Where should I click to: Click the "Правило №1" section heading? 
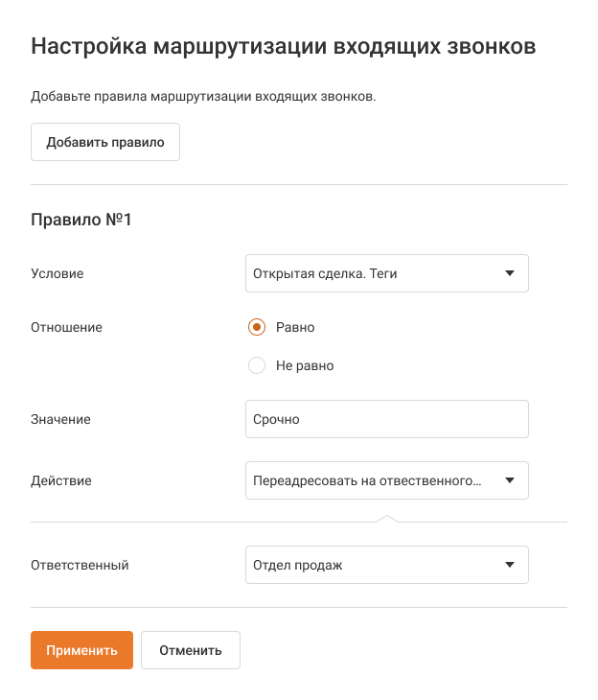coord(81,220)
